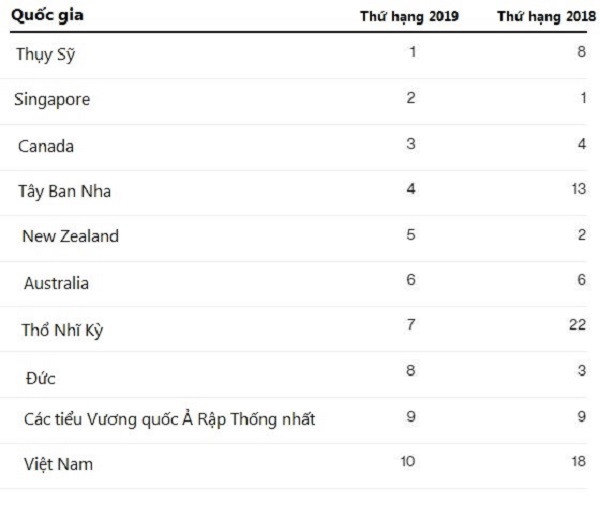Click the "Thứ hạng 2019" column header

(x=410, y=17)
